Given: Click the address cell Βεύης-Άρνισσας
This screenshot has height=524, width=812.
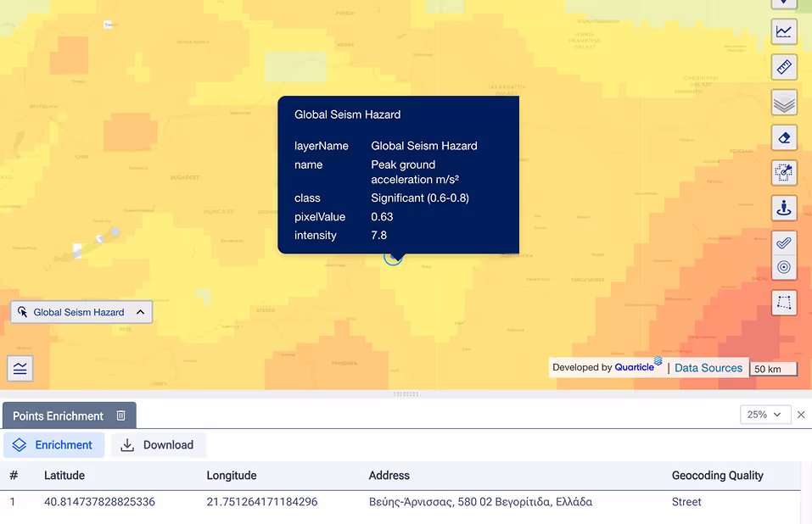Looking at the screenshot, I should (x=480, y=502).
